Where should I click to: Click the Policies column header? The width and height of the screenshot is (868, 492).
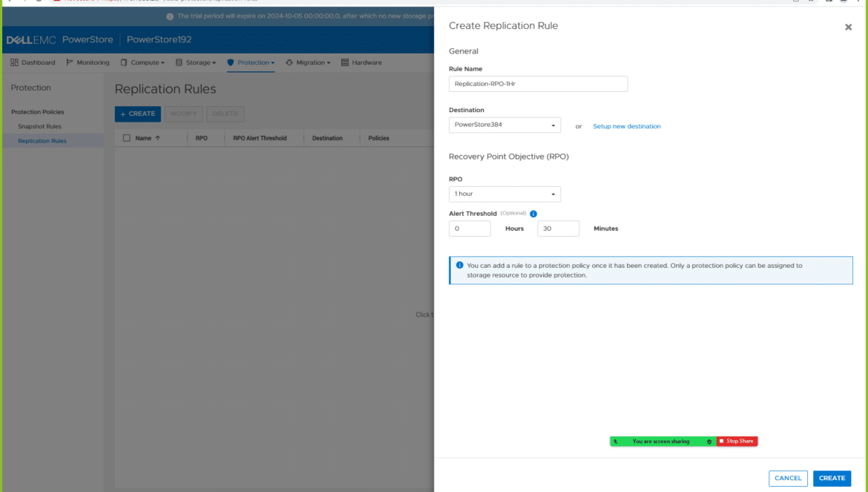(378, 138)
